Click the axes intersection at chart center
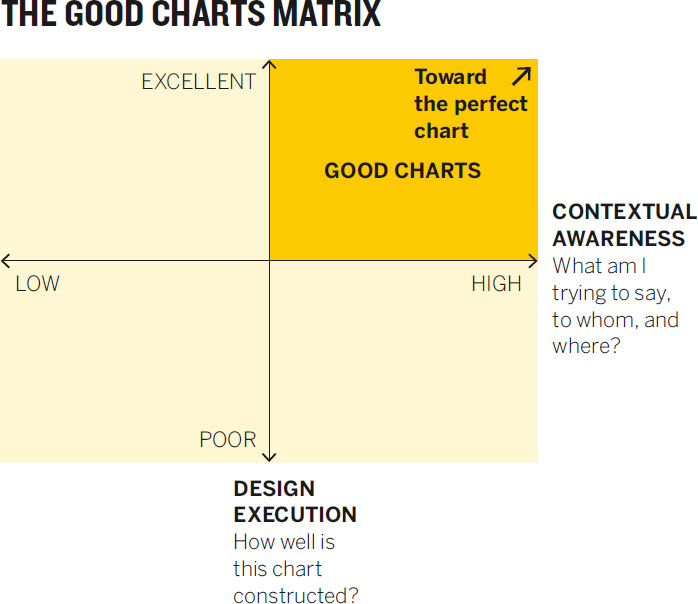This screenshot has width=698, height=604. click(269, 261)
